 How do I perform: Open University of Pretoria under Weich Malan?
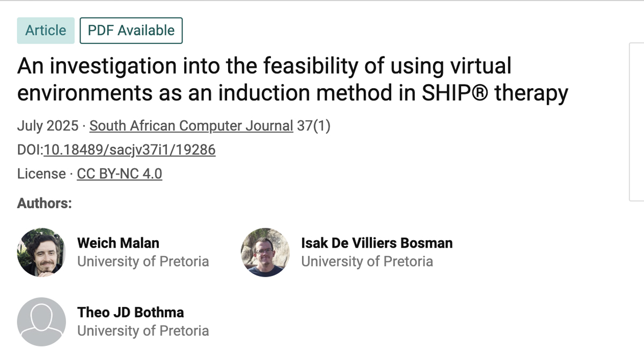143,262
